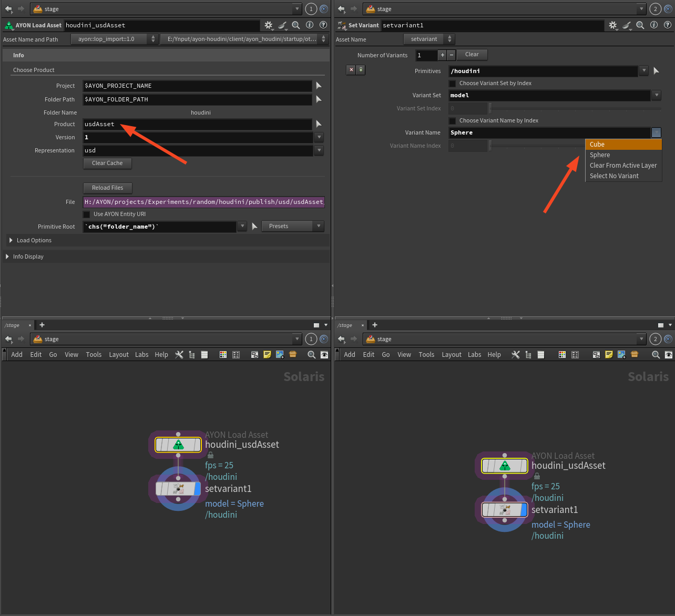Click the info icon in AYON Load Asset header
The height and width of the screenshot is (616, 675).
[310, 25]
